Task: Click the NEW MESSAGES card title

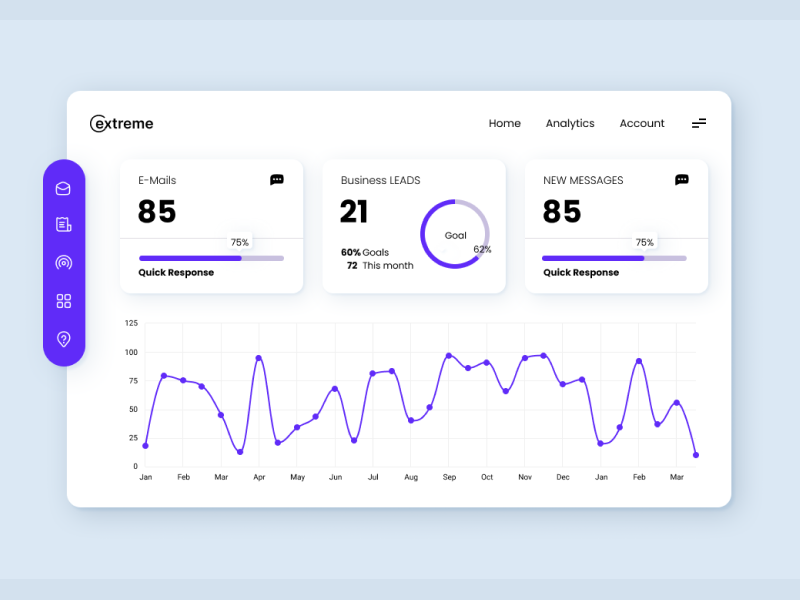Action: tap(583, 180)
